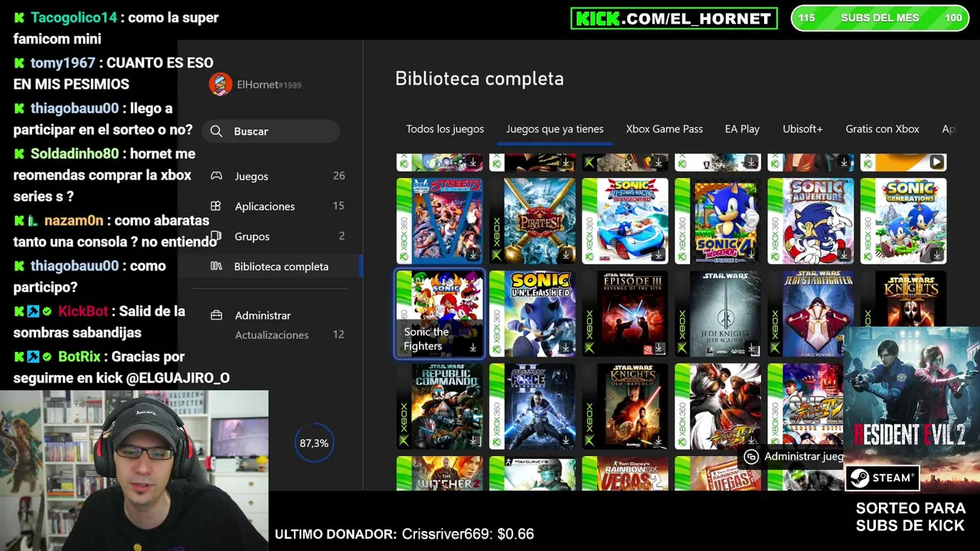The height and width of the screenshot is (551, 980).
Task: Click Tacogolico14 username in chat
Action: tap(73, 18)
